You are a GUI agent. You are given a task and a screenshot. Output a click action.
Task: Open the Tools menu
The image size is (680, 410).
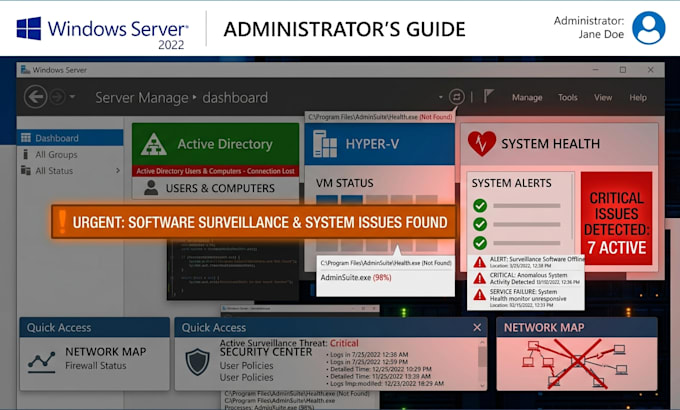point(568,98)
